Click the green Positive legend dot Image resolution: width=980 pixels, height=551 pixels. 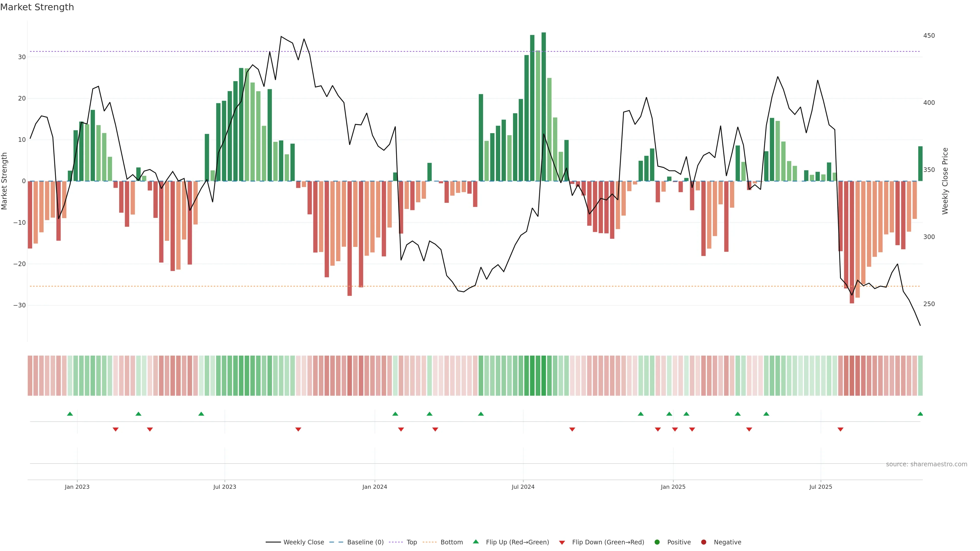tap(657, 542)
